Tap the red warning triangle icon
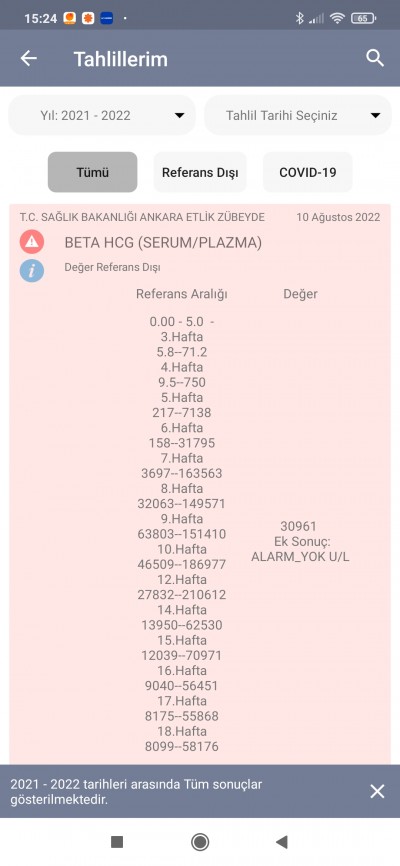The height and width of the screenshot is (866, 400). [x=32, y=242]
